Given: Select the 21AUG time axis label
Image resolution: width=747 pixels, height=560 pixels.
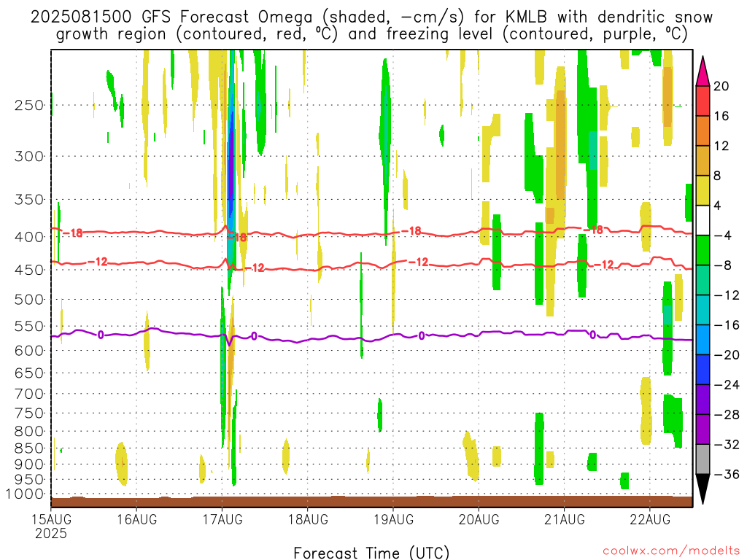Looking at the screenshot, I should (x=565, y=519).
